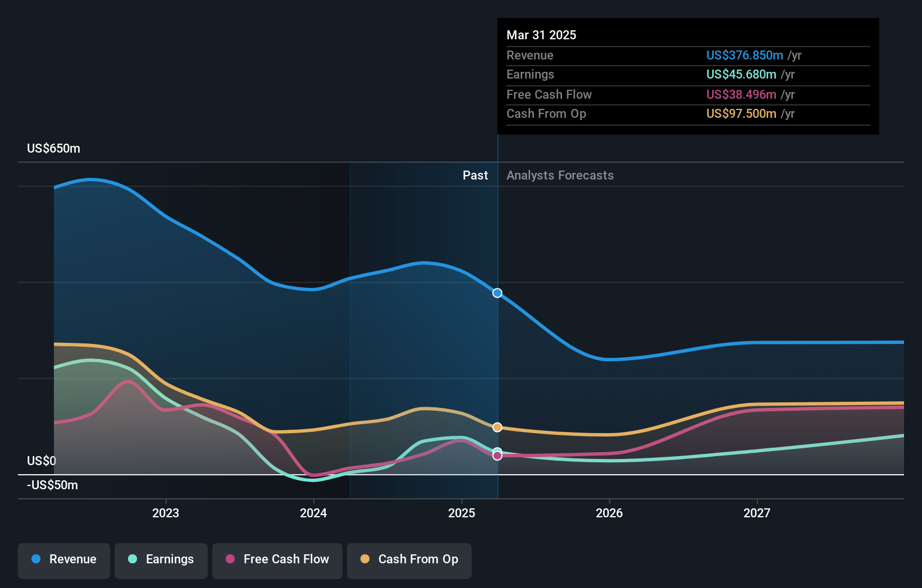Screen dimensions: 922x588
Task: Click the blue dot in Revenue legend
Action: (x=36, y=559)
